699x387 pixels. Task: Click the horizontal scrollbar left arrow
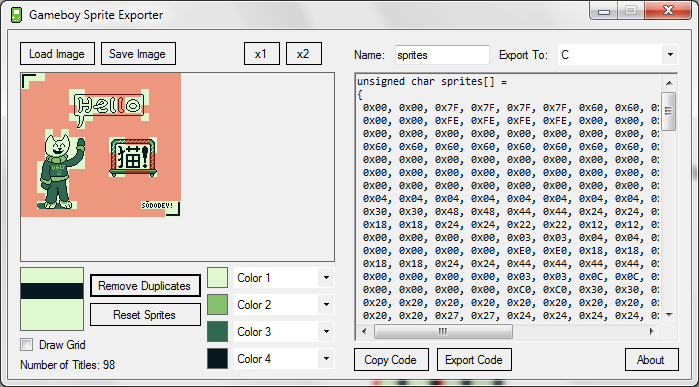364,331
